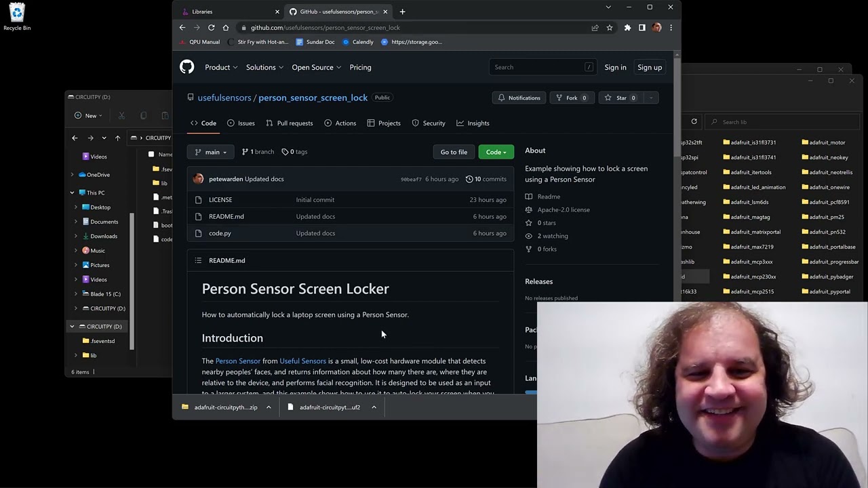868x488 pixels.
Task: Open the Star list dropdown arrow
Action: pyautogui.click(x=651, y=98)
